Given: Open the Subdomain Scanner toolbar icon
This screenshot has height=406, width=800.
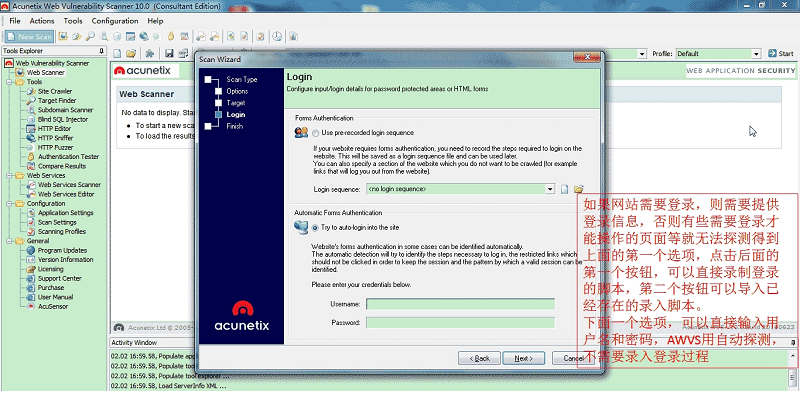Looking at the screenshot, I should click(x=104, y=37).
